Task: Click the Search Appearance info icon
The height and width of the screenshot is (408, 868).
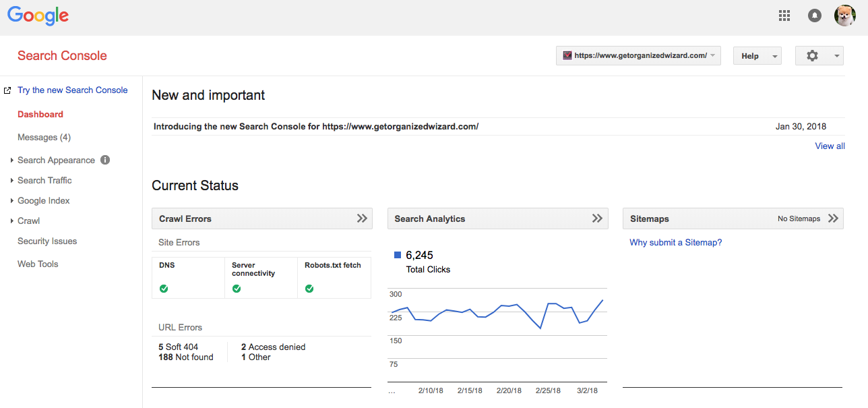Action: (105, 160)
